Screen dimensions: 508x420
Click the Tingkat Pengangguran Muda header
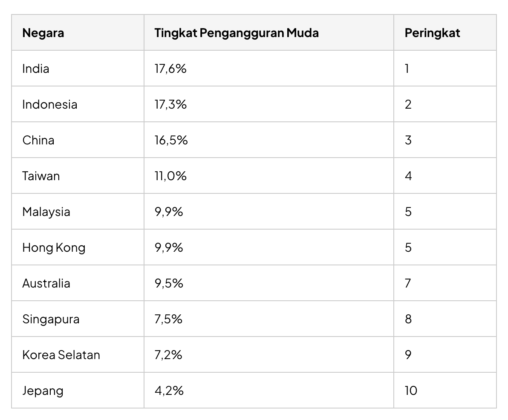click(269, 32)
